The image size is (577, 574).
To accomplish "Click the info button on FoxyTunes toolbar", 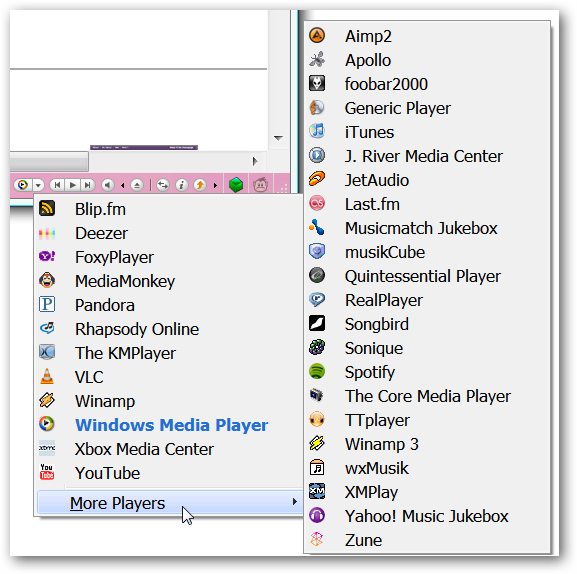I will point(181,185).
